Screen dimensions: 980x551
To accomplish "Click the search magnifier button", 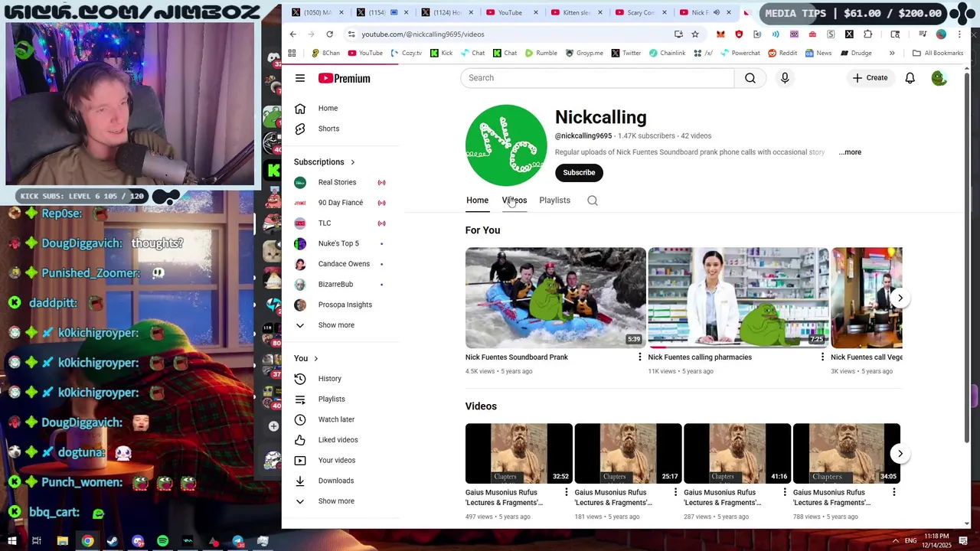I will tap(750, 78).
